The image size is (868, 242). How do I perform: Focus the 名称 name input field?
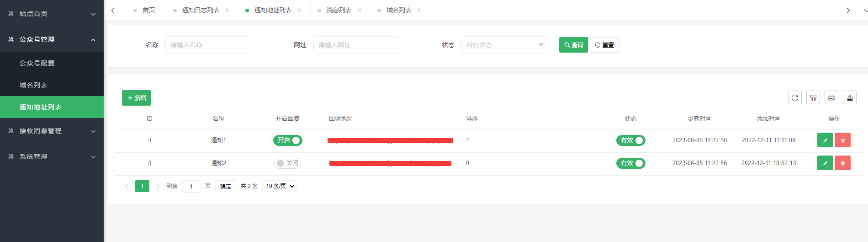209,45
